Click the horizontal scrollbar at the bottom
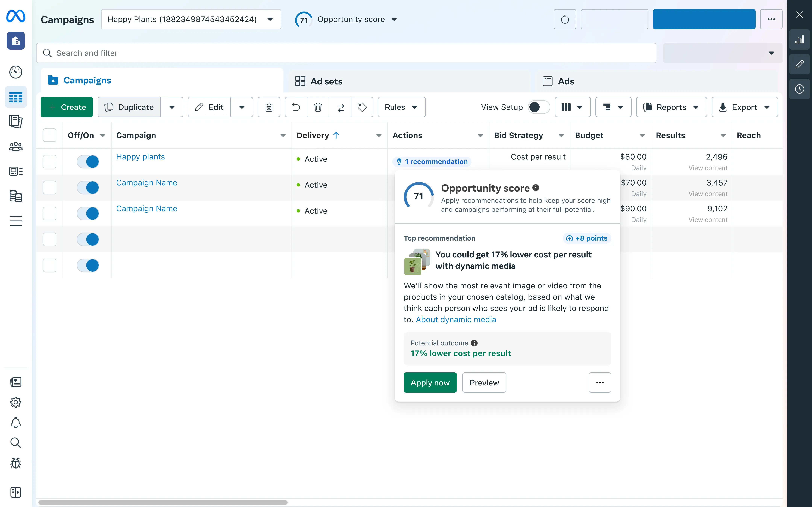This screenshot has height=507, width=812. (163, 502)
